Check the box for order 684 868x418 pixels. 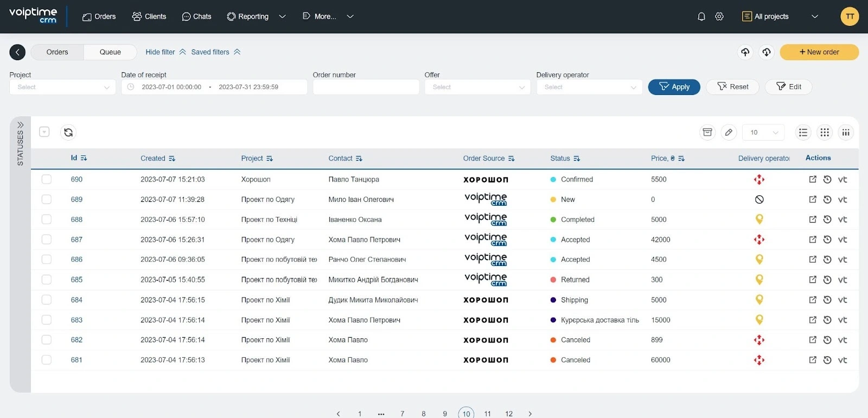point(47,300)
